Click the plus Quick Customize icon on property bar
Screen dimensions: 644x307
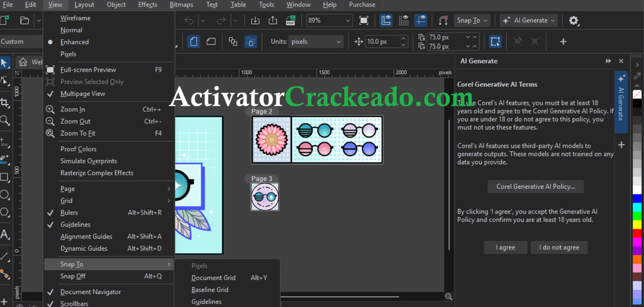(563, 42)
